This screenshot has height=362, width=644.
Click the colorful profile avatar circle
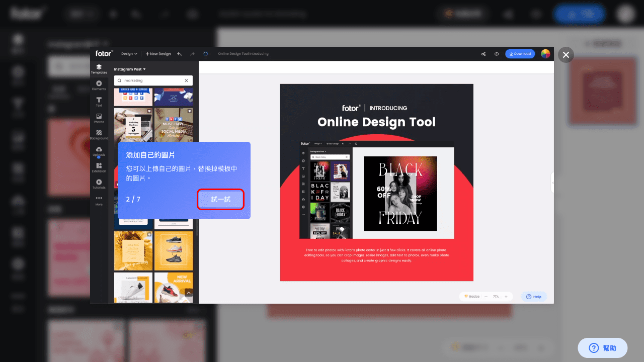(x=545, y=54)
